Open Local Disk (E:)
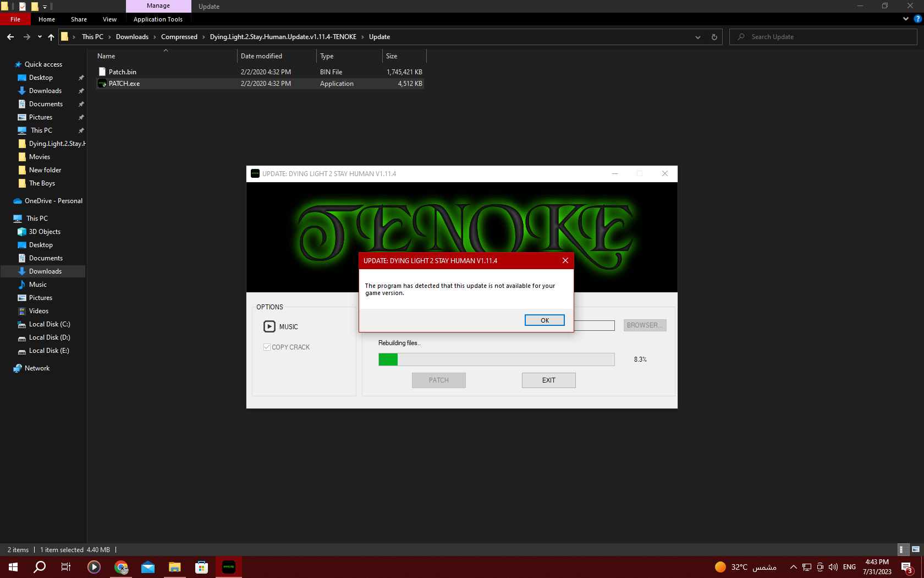The width and height of the screenshot is (924, 578). pyautogui.click(x=49, y=351)
